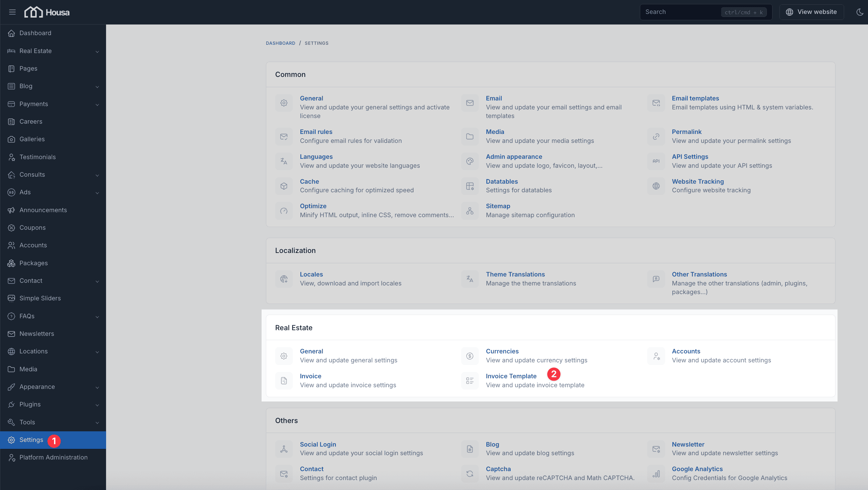Screen dimensions: 868x490
Task: Expand the Real Estate sidebar menu
Action: (53, 51)
